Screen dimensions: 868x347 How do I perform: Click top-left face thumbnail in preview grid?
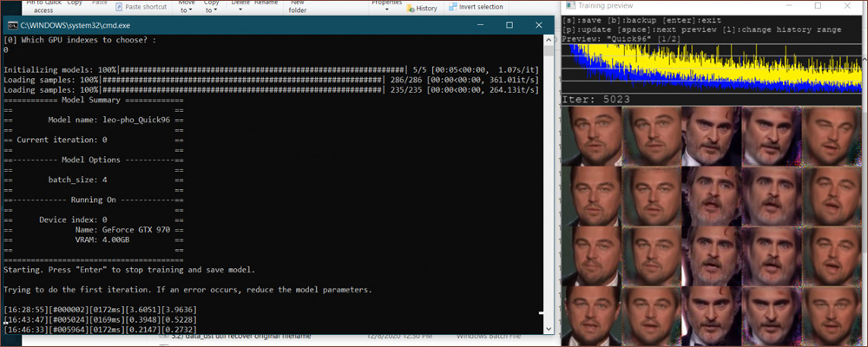click(x=591, y=137)
